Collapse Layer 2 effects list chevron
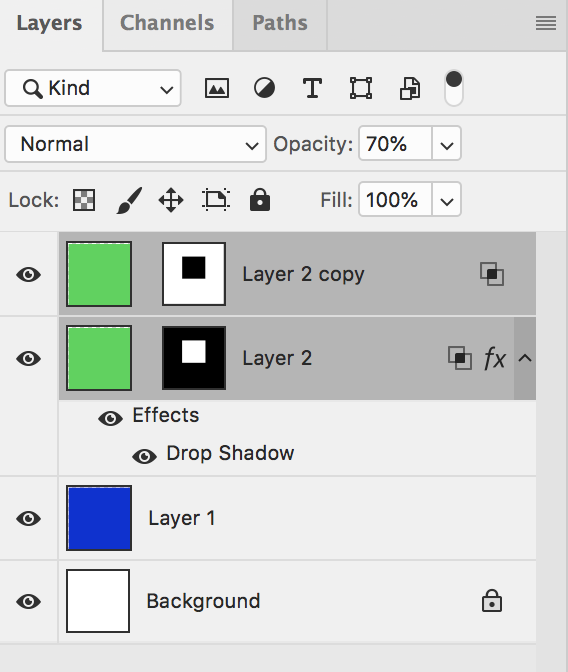The image size is (568, 672). point(525,358)
